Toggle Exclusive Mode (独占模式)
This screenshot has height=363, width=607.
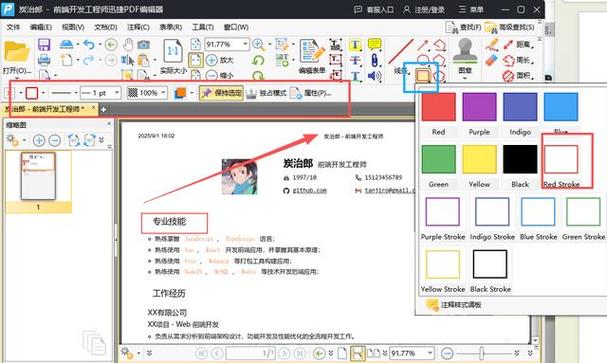(266, 93)
